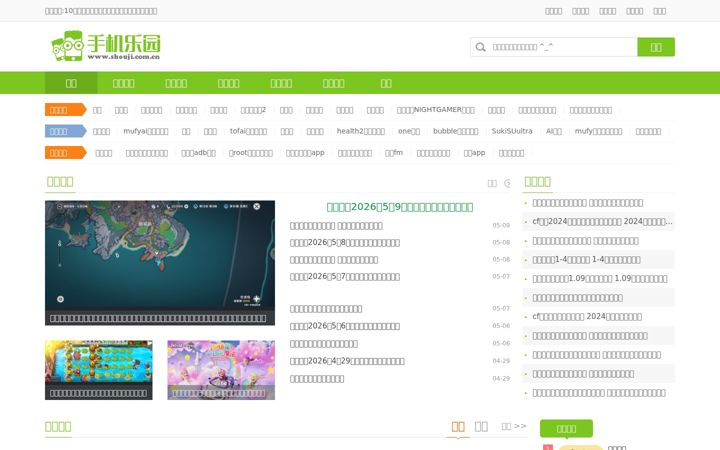Open the green headline mentioning 2026 5 9
This screenshot has height=450, width=720.
[399, 207]
